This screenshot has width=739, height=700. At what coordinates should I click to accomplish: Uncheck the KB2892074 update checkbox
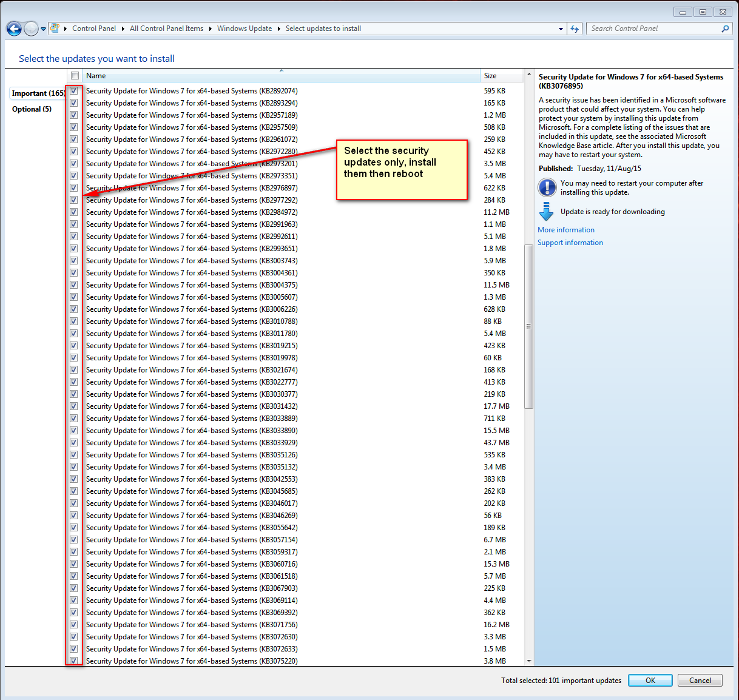click(x=74, y=91)
